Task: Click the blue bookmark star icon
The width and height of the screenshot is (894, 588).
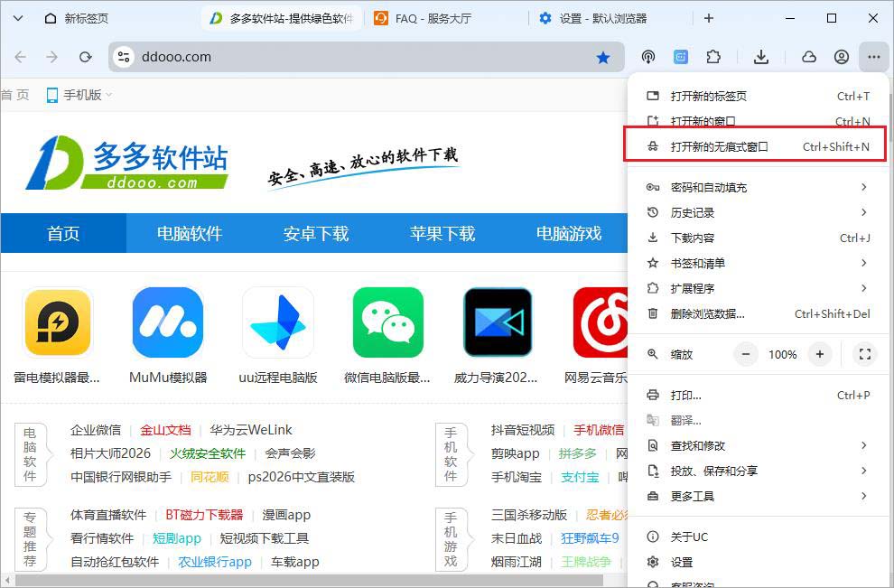Action: pos(603,57)
